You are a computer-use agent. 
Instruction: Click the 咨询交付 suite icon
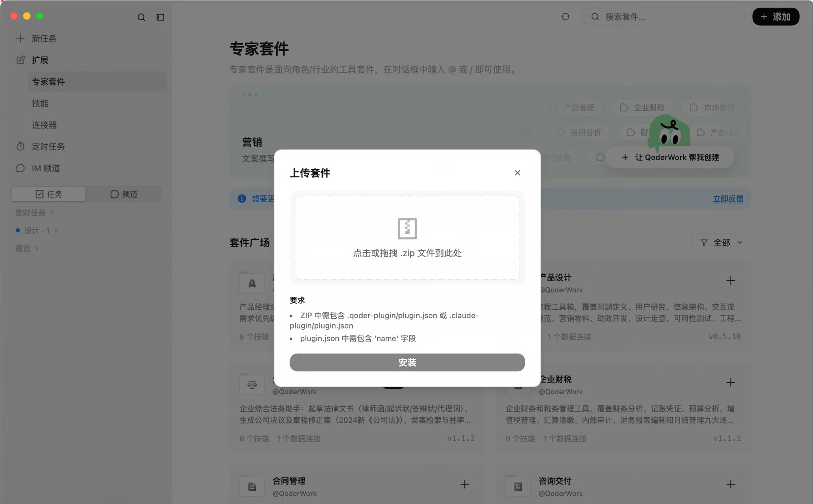518,486
